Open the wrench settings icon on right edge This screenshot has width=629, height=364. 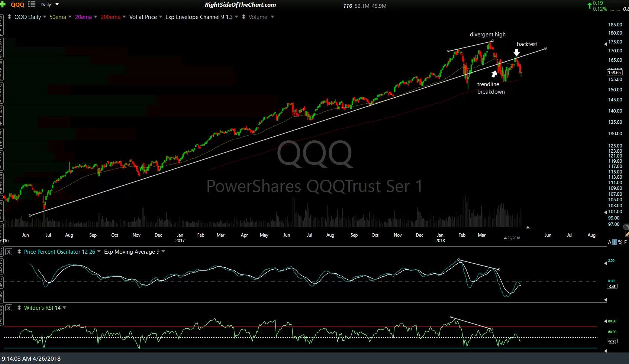click(627, 227)
